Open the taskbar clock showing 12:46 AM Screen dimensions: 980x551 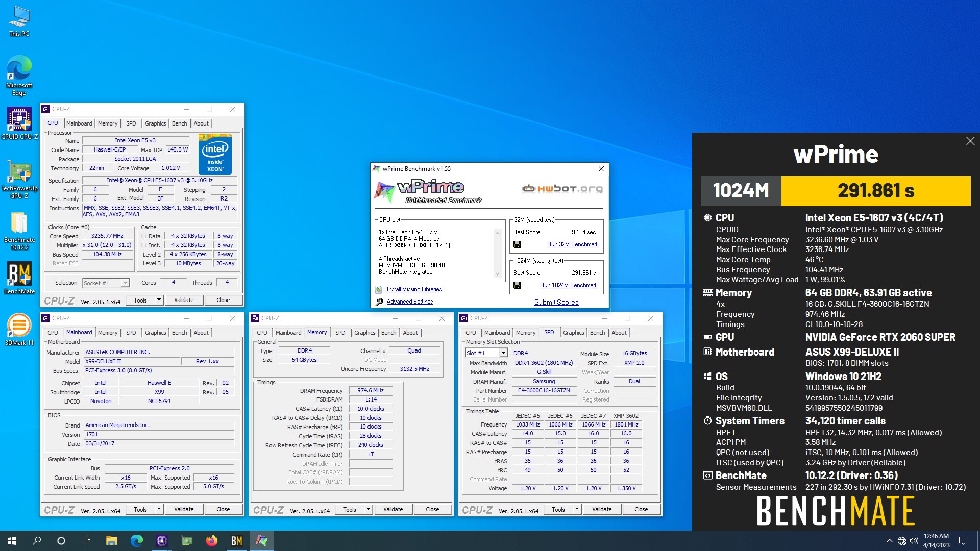click(x=936, y=541)
